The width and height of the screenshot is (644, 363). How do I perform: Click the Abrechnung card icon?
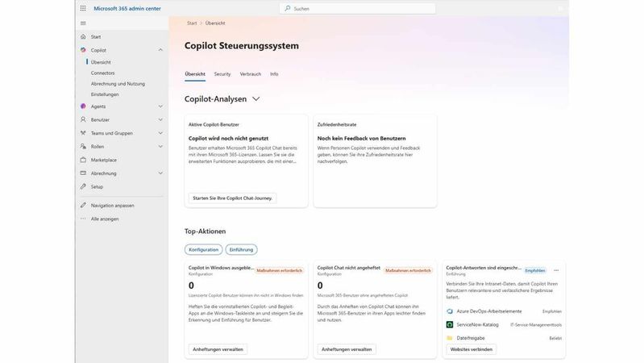(83, 173)
